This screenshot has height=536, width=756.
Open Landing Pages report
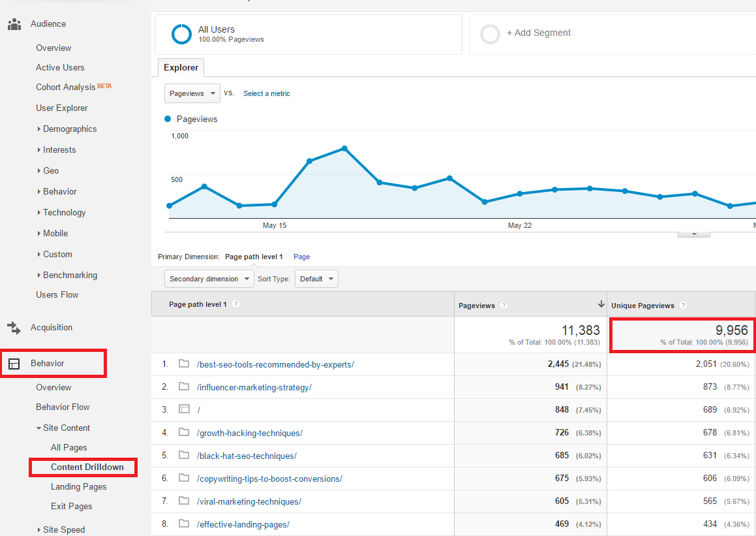[x=78, y=487]
